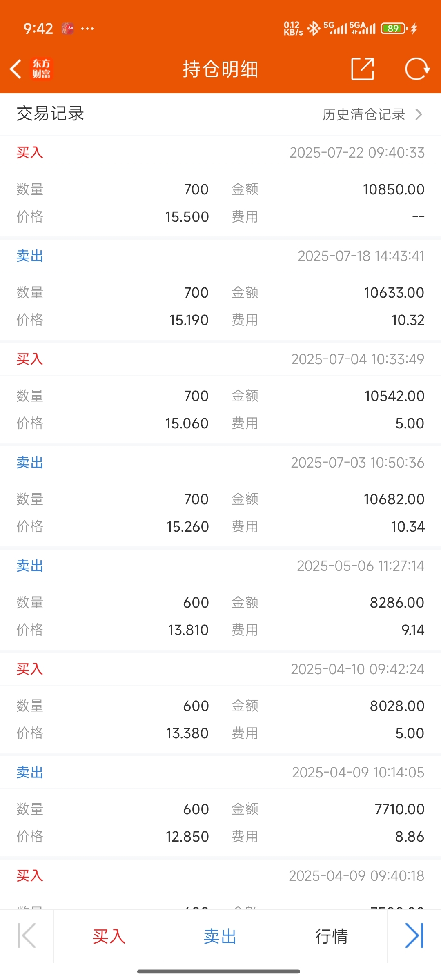Select the bottom 买入 tab
Viewport: 441px width, 980px height.
(109, 936)
